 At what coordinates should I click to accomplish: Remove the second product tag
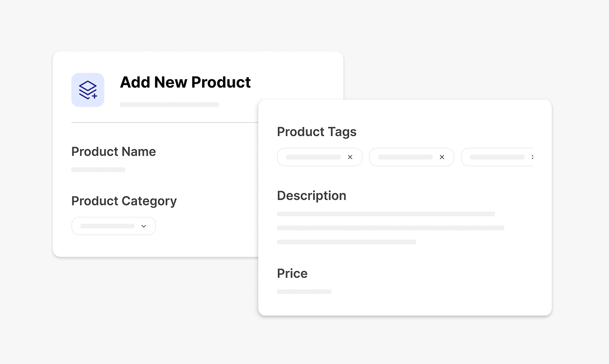[442, 158]
